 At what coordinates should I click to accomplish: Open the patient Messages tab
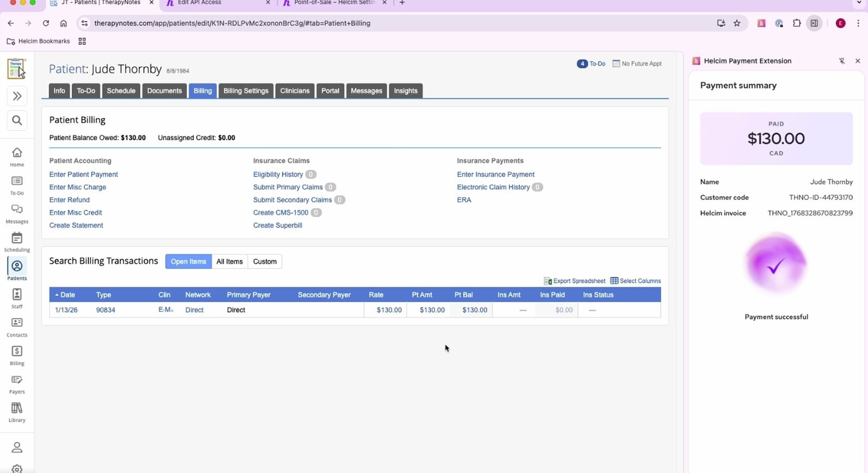pyautogui.click(x=366, y=91)
